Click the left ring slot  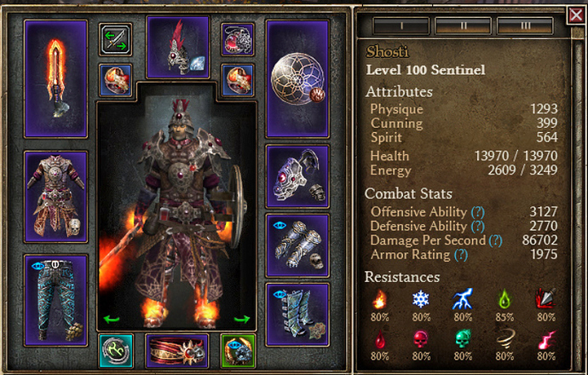click(116, 80)
